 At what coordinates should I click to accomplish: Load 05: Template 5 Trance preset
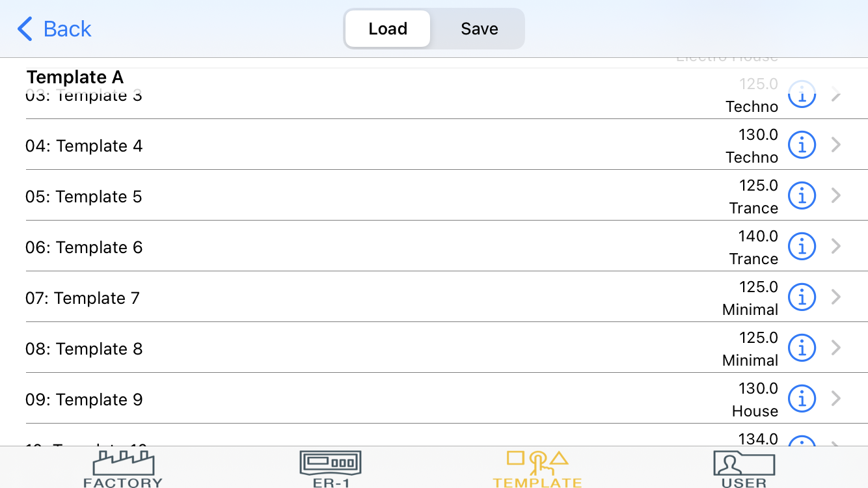tap(434, 196)
